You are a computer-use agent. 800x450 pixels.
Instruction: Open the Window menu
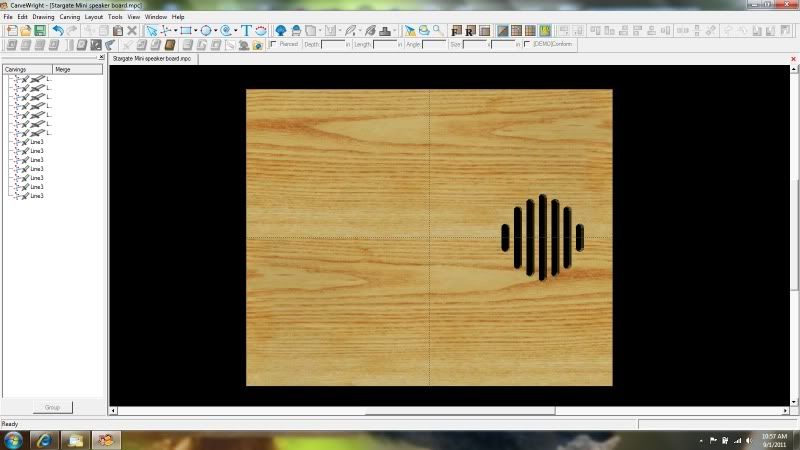tap(156, 17)
